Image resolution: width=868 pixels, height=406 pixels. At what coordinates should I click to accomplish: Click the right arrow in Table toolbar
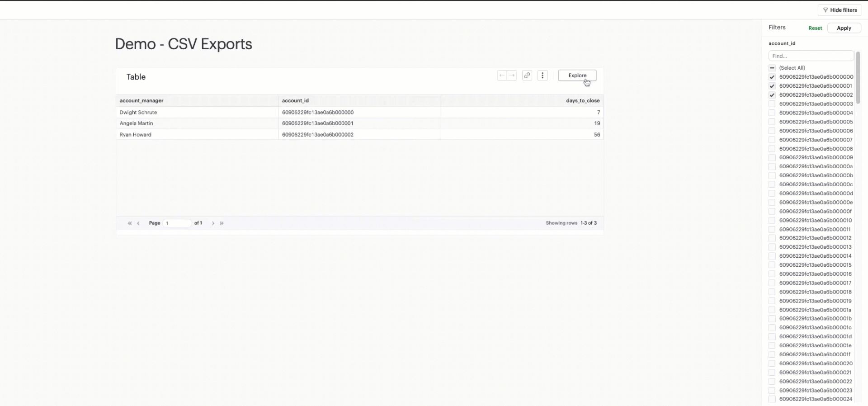[x=512, y=76]
